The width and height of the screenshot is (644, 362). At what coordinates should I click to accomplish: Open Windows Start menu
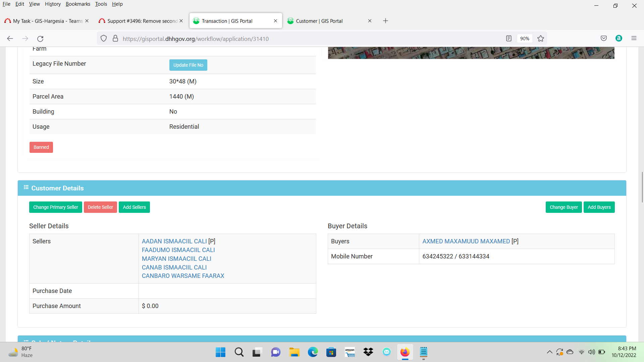[x=220, y=352]
